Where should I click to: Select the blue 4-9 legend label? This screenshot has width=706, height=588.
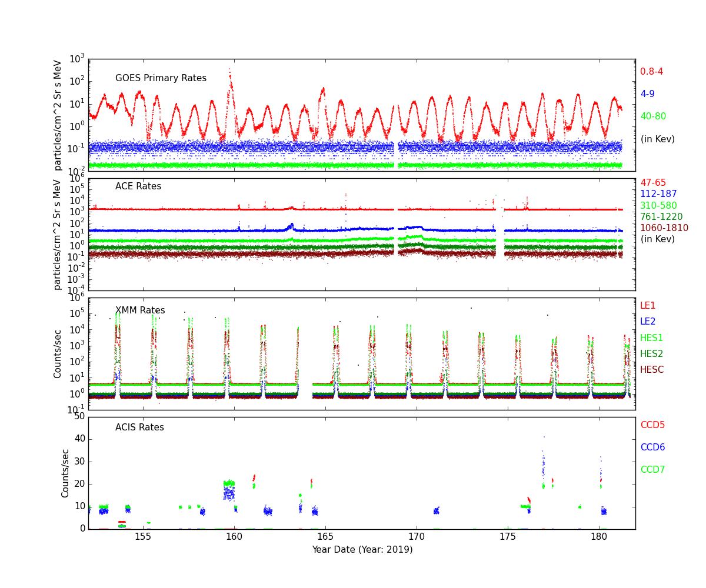pyautogui.click(x=647, y=94)
